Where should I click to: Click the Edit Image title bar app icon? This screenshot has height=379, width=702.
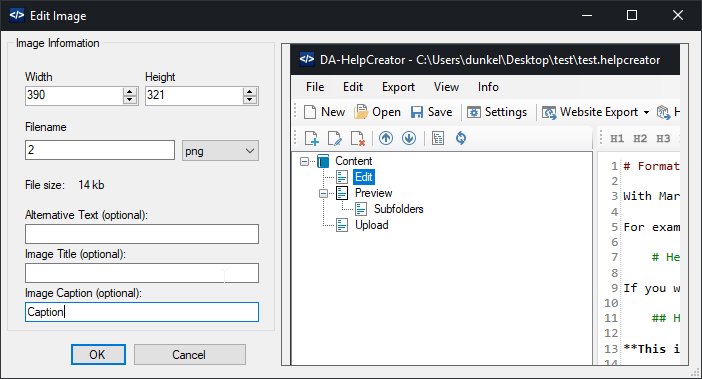(17, 15)
